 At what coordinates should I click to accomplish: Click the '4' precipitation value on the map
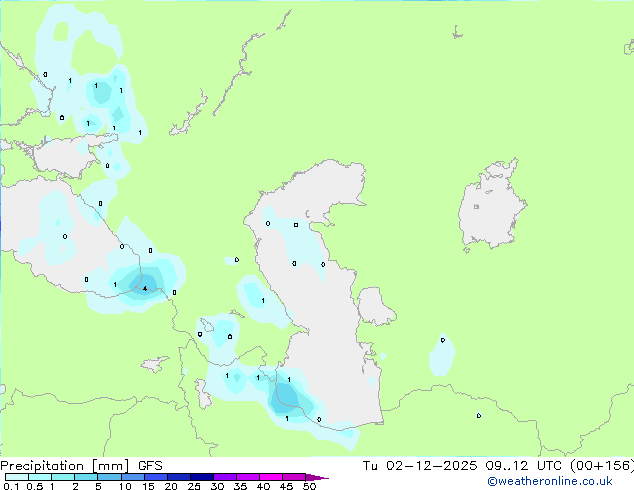point(145,288)
